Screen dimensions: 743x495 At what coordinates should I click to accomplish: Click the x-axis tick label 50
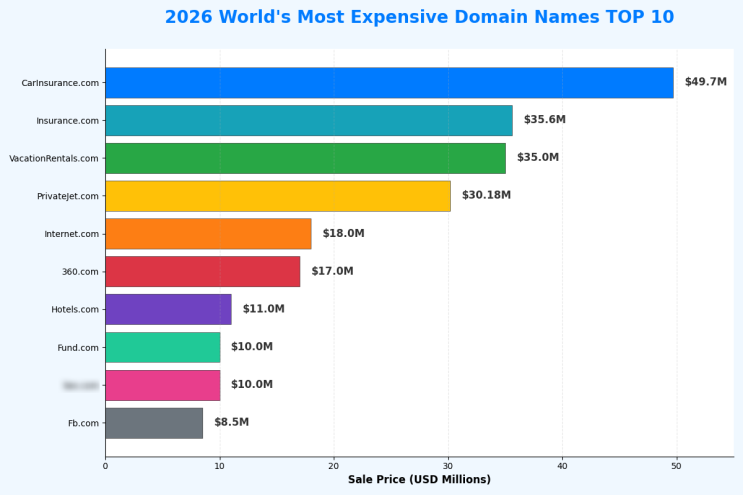(x=677, y=466)
